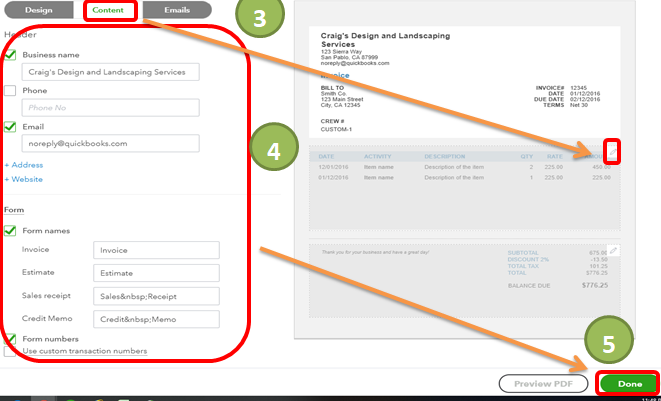This screenshot has width=661, height=401.
Task: Click the 'Thank you for your business' message
Action: (375, 252)
